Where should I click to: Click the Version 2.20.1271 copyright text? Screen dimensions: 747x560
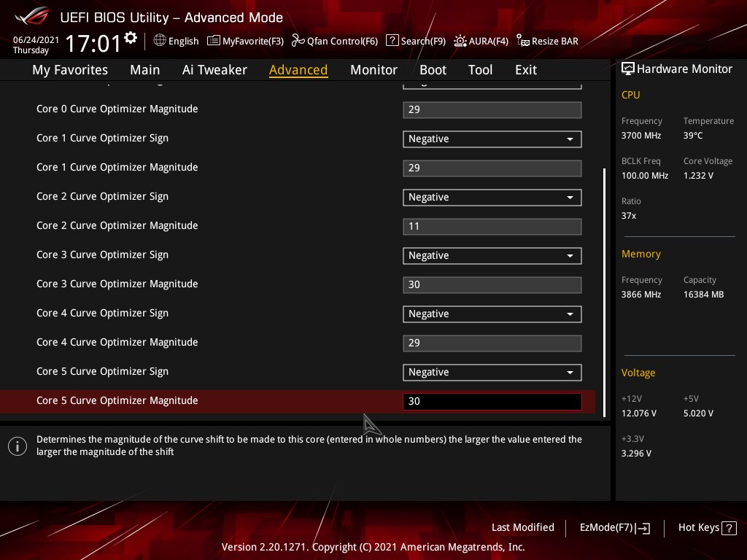point(373,547)
